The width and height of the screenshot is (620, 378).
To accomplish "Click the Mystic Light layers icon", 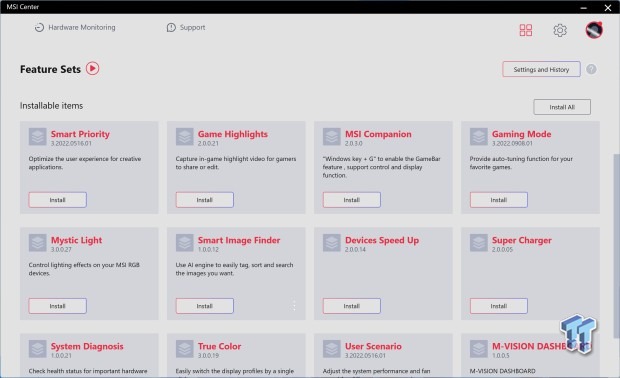I will click(x=38, y=243).
